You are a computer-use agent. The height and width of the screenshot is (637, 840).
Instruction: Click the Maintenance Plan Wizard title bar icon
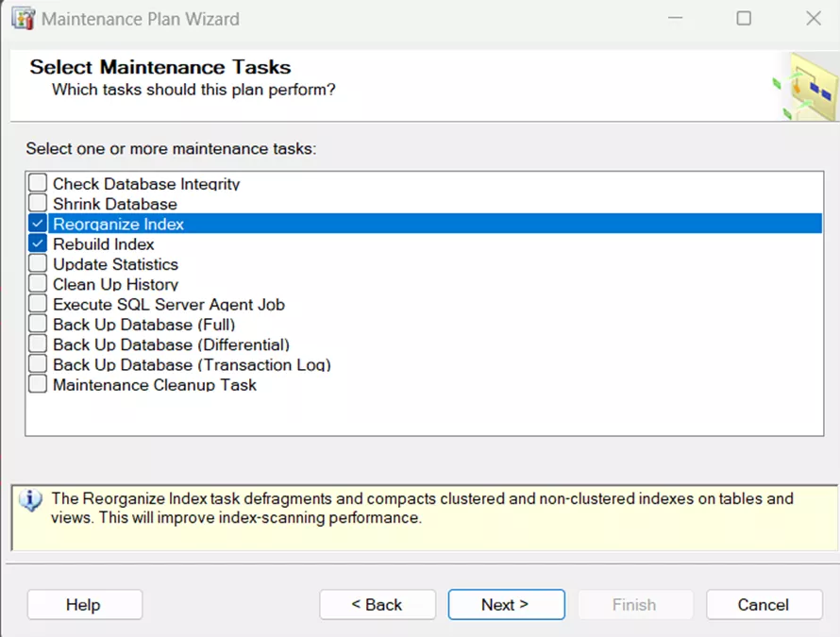point(23,19)
